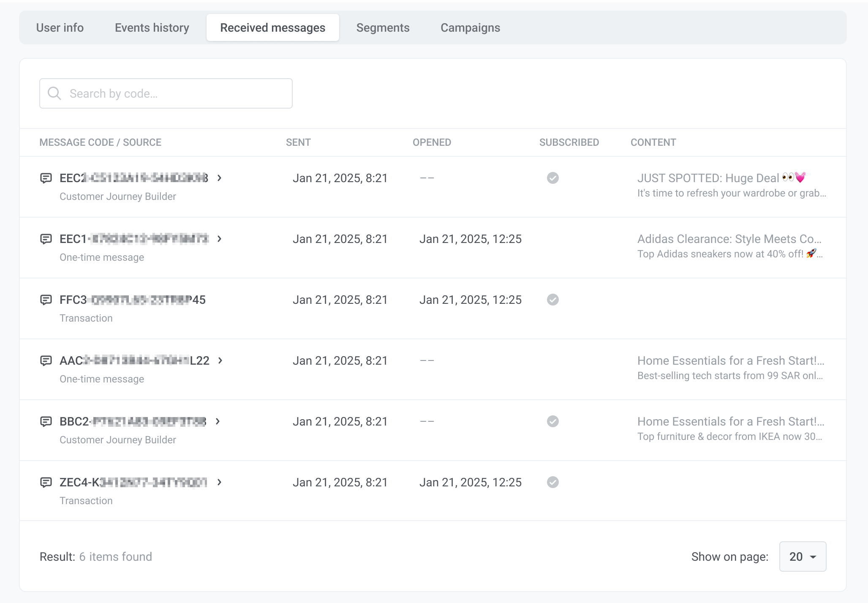Click the message icon for AAC one-time message
Image resolution: width=868 pixels, height=603 pixels.
coord(47,360)
